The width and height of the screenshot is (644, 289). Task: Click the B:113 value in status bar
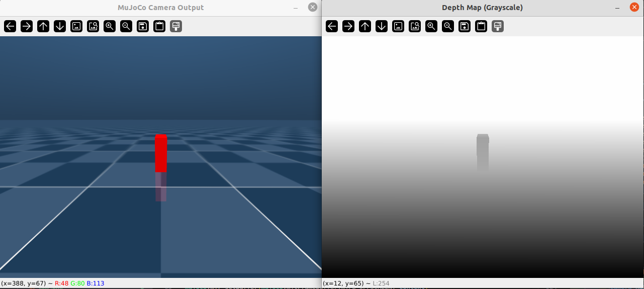click(96, 283)
